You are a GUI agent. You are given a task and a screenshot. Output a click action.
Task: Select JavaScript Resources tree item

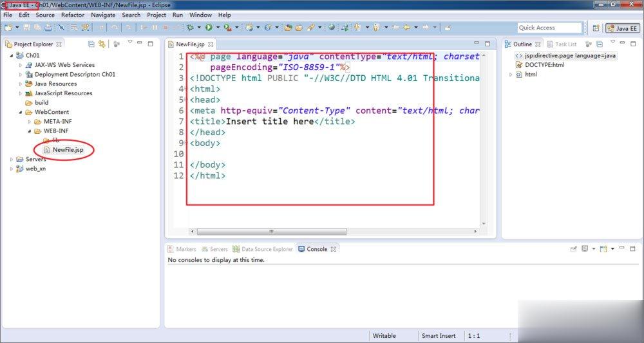[x=63, y=93]
